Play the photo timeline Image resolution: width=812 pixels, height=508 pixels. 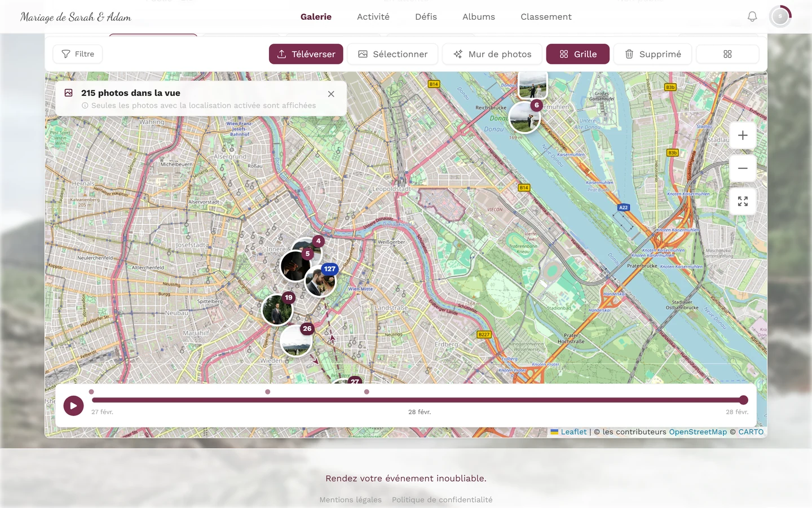click(x=73, y=405)
